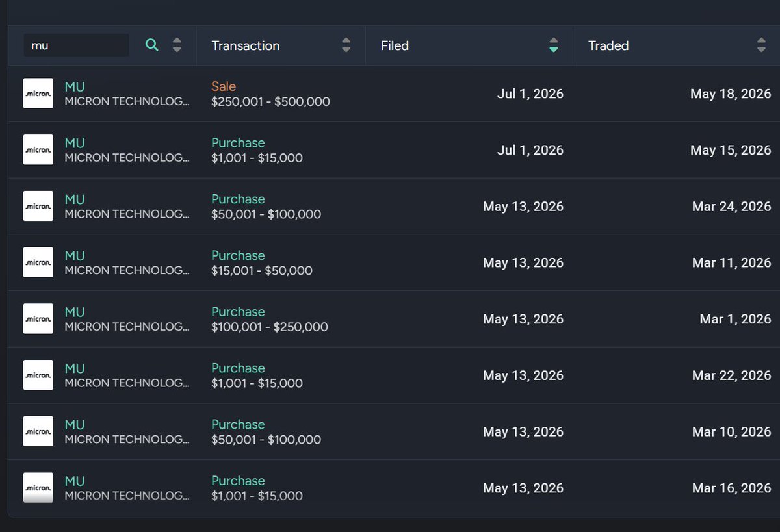Select amount "$250,001 - $500,000"

[270, 102]
